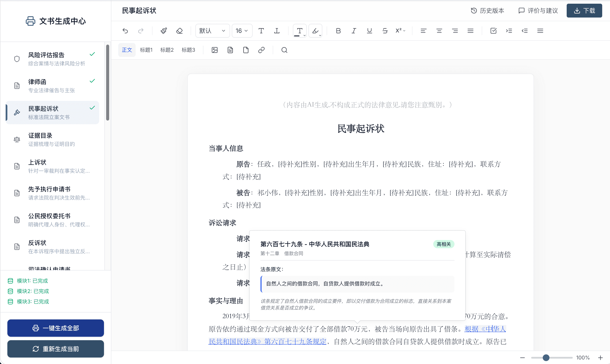Expand font color options arrow
Screen dimensions: 610x364
[305, 35]
